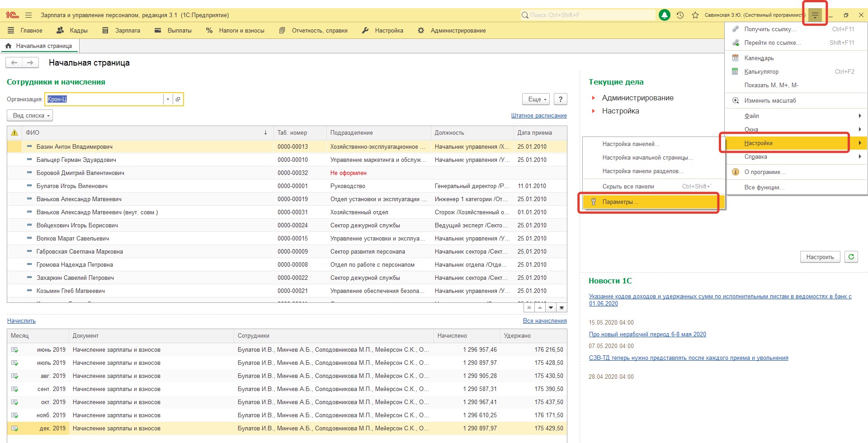
Task: Open the Зарплата section
Action: click(121, 30)
